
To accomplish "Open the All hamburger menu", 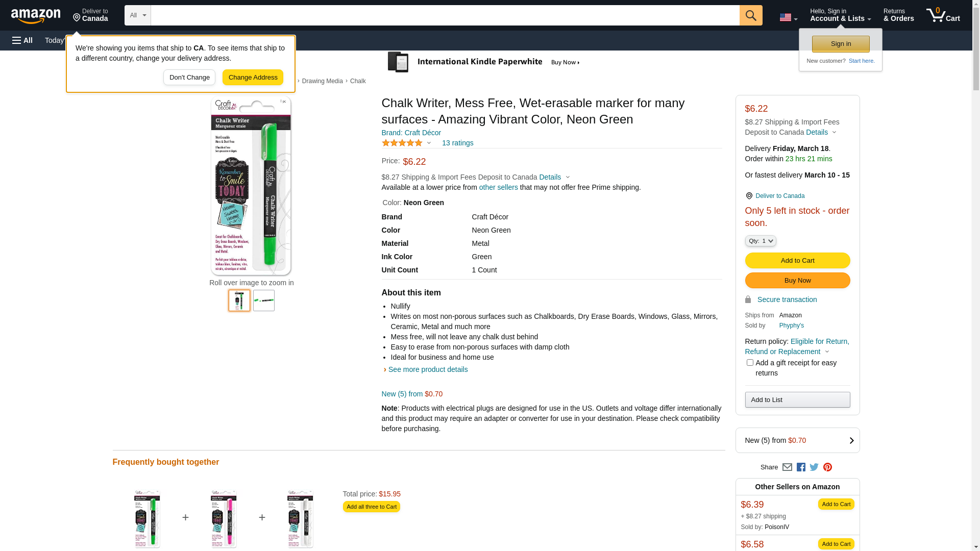I will [x=22, y=40].
